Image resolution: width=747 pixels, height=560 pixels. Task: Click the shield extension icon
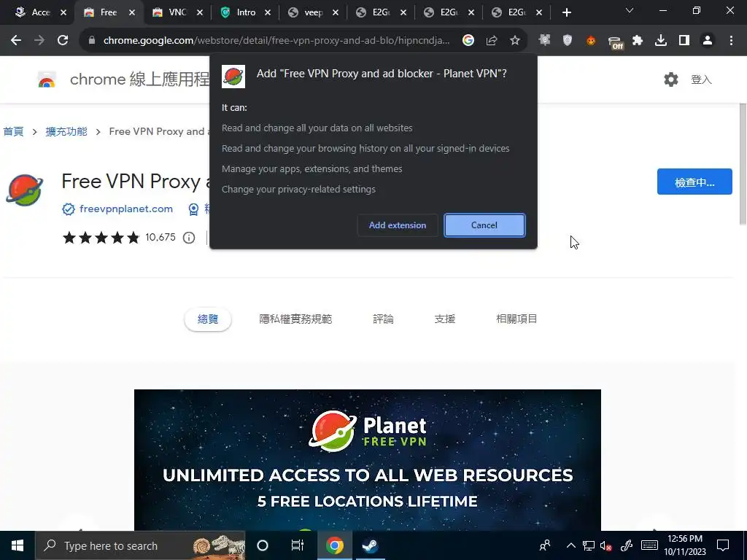click(x=568, y=41)
